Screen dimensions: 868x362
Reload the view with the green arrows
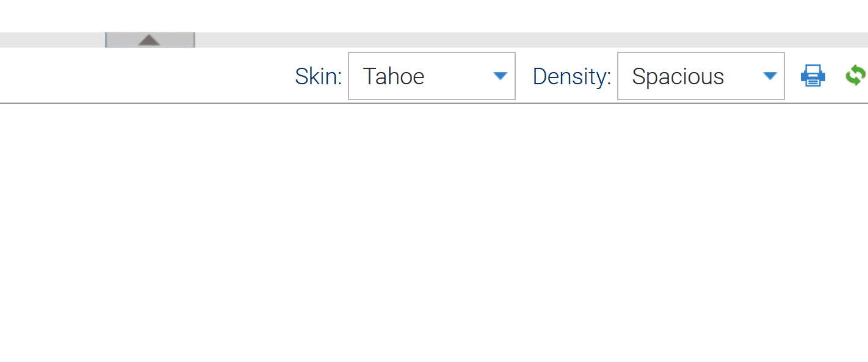[x=855, y=76]
